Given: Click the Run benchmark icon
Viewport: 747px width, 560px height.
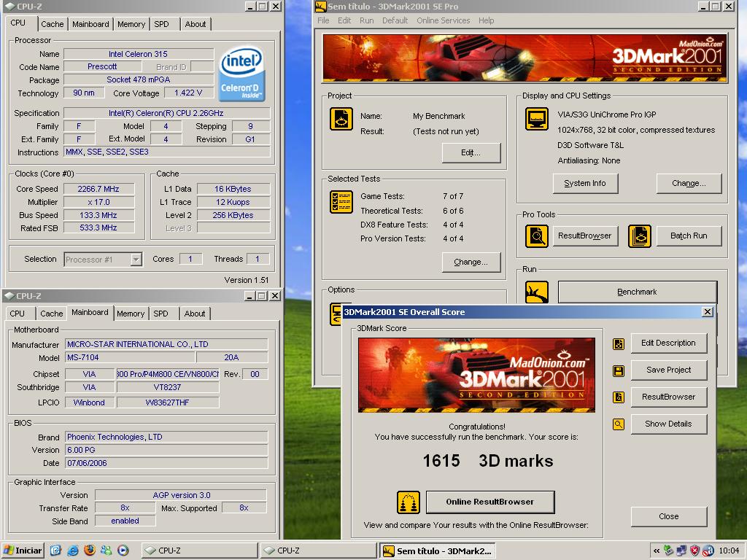Looking at the screenshot, I should 537,292.
